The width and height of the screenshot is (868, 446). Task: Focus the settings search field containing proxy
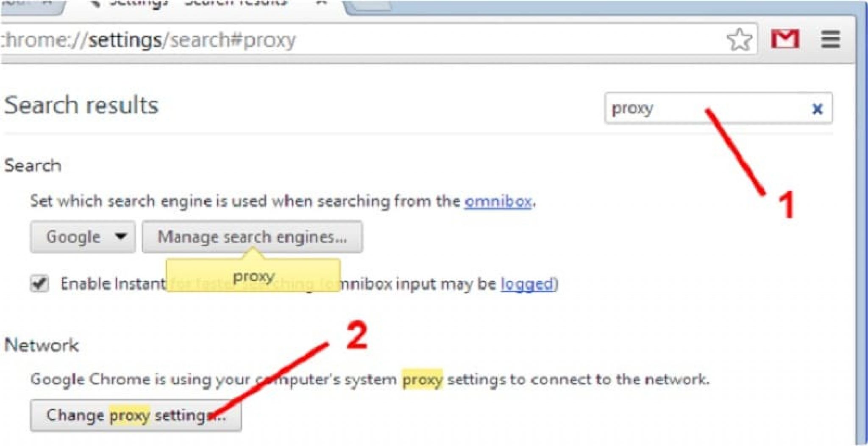point(718,108)
